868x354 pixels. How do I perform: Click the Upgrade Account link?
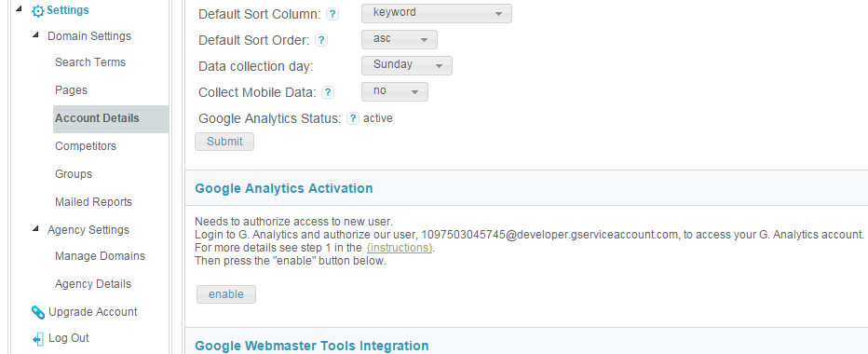(x=93, y=312)
